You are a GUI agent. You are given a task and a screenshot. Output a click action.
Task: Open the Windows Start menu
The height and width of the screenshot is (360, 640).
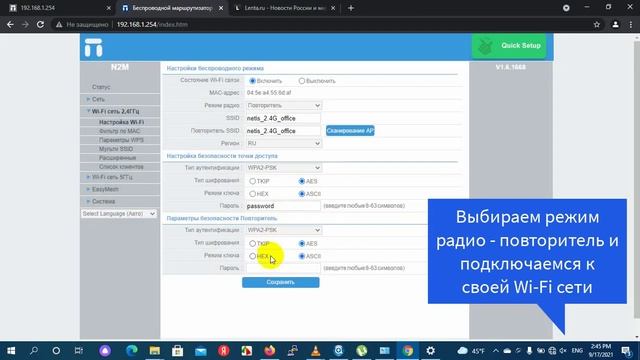11,351
